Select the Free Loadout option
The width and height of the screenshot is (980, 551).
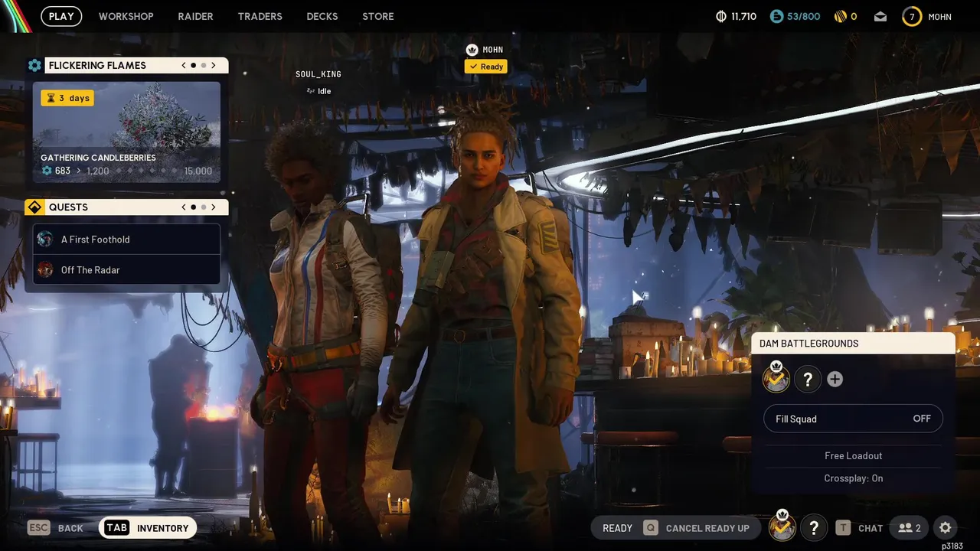pos(853,455)
